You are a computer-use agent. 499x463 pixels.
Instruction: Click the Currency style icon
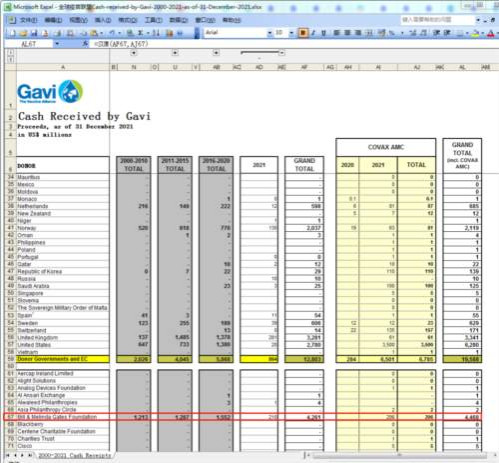tap(382, 33)
